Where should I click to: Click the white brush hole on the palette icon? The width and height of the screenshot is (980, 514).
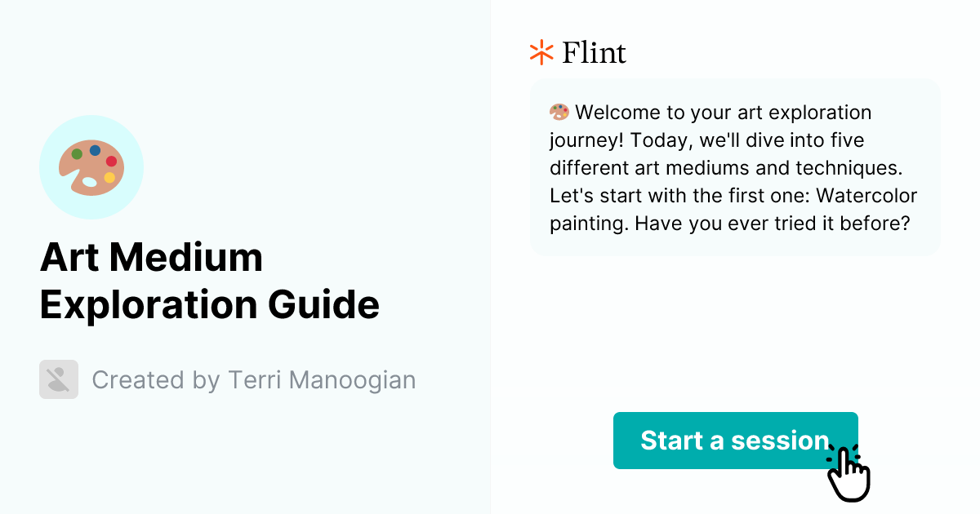click(x=89, y=181)
